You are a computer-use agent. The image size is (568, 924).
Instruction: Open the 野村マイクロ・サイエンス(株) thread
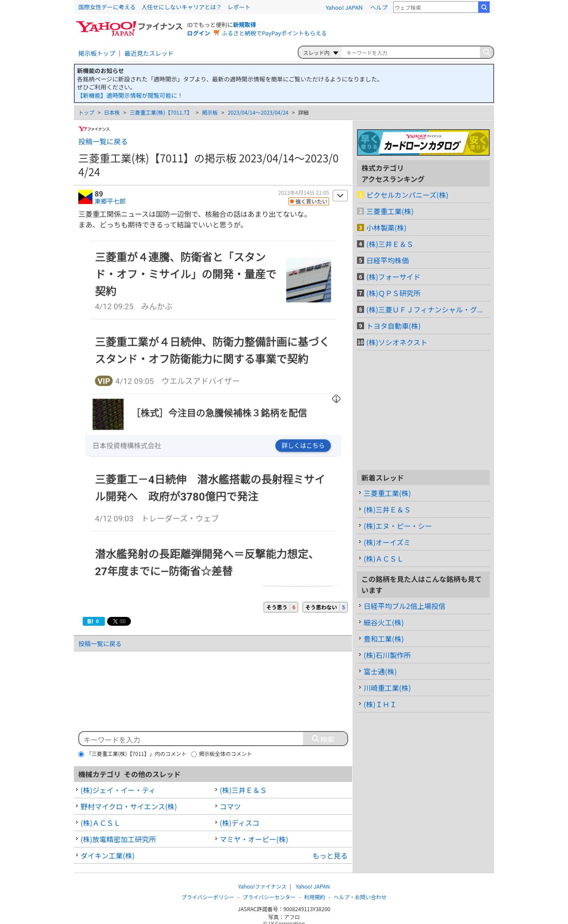click(129, 807)
